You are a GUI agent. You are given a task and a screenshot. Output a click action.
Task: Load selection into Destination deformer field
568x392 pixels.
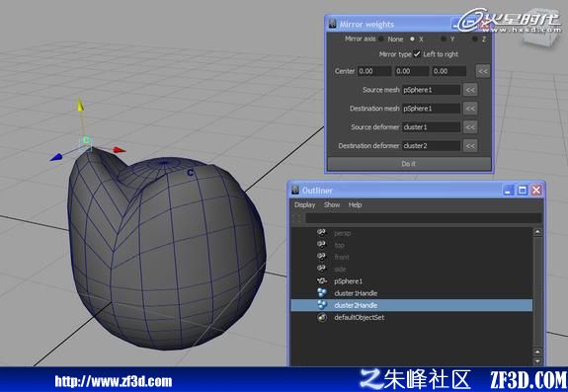coord(470,146)
